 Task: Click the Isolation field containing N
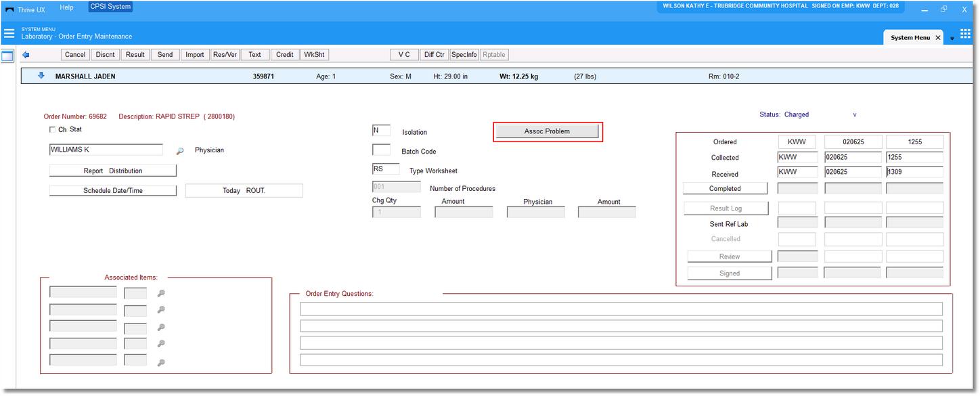point(381,130)
